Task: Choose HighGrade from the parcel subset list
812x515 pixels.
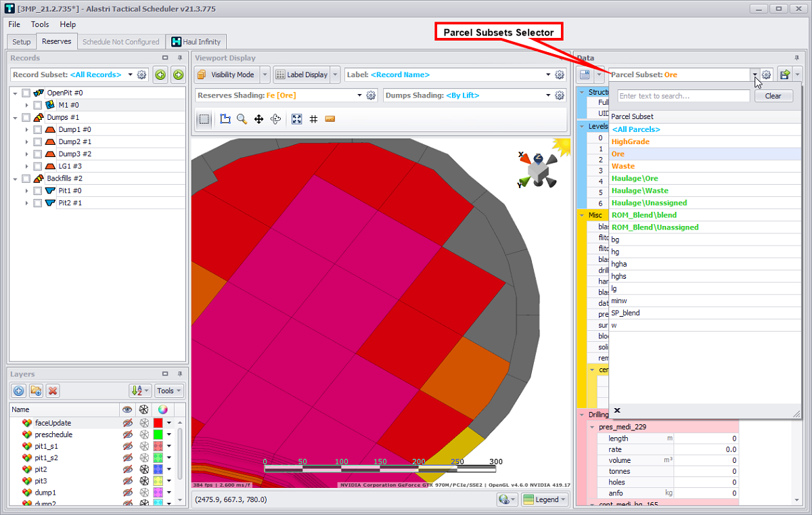Action: [630, 141]
